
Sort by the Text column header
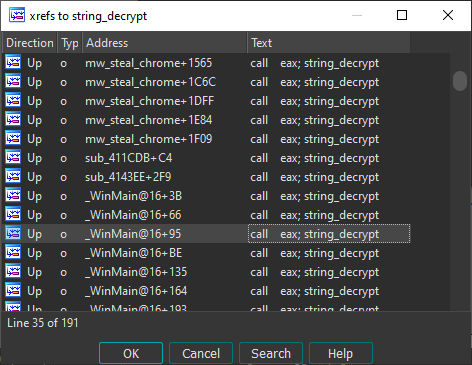click(329, 43)
